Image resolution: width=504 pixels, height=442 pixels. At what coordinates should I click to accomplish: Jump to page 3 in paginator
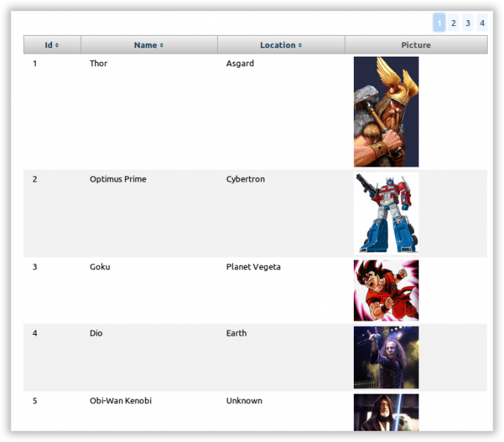click(468, 23)
